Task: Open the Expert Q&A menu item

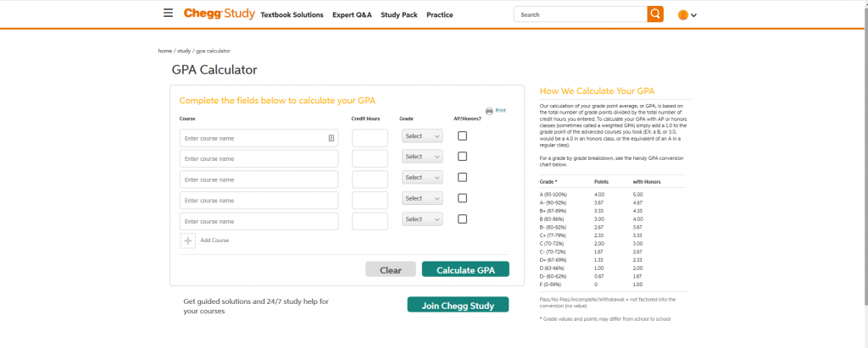Action: (352, 15)
